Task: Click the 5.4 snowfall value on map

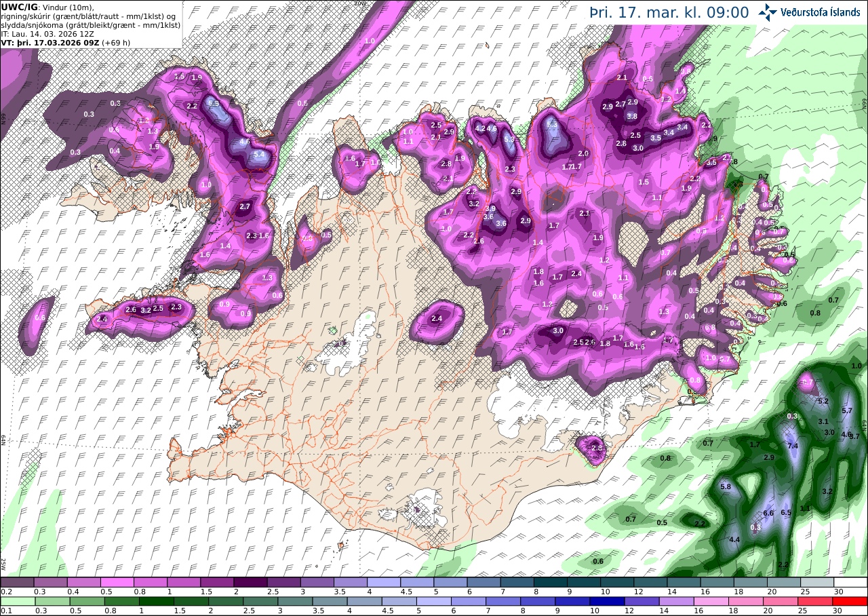Action: pyautogui.click(x=258, y=155)
